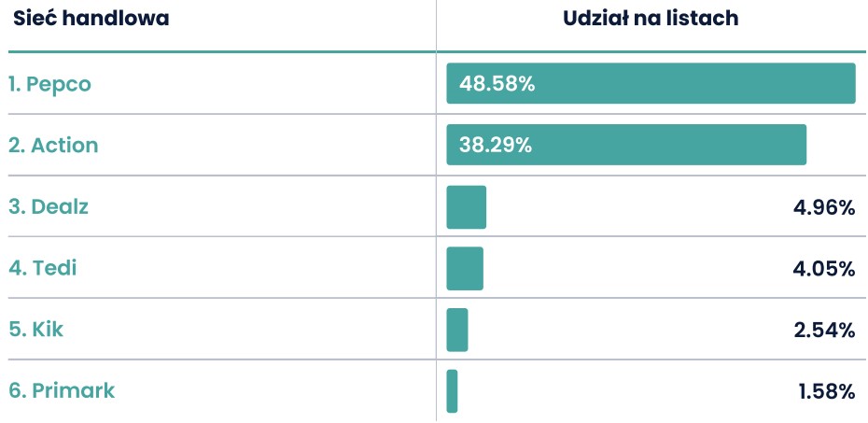
Task: Select the 1.58% value for Primark
Action: [827, 392]
